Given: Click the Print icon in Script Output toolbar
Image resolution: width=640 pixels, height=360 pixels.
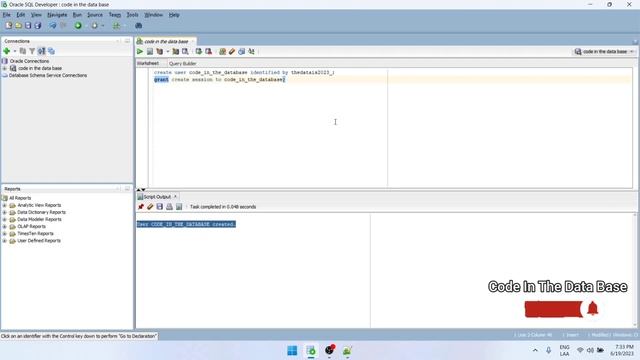Looking at the screenshot, I should pyautogui.click(x=169, y=207).
